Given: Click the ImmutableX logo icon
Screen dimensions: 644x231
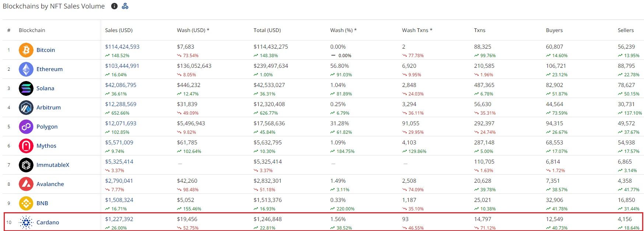Looking at the screenshot, I should [x=26, y=165].
